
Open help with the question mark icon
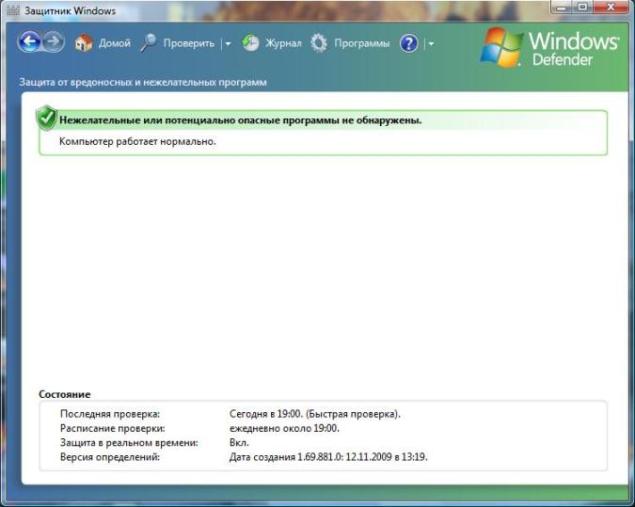[x=409, y=43]
